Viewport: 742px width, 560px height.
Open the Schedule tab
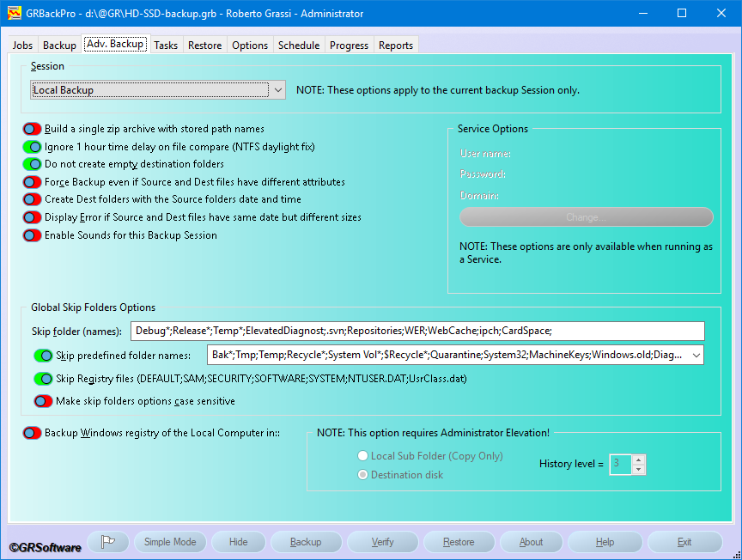point(299,45)
